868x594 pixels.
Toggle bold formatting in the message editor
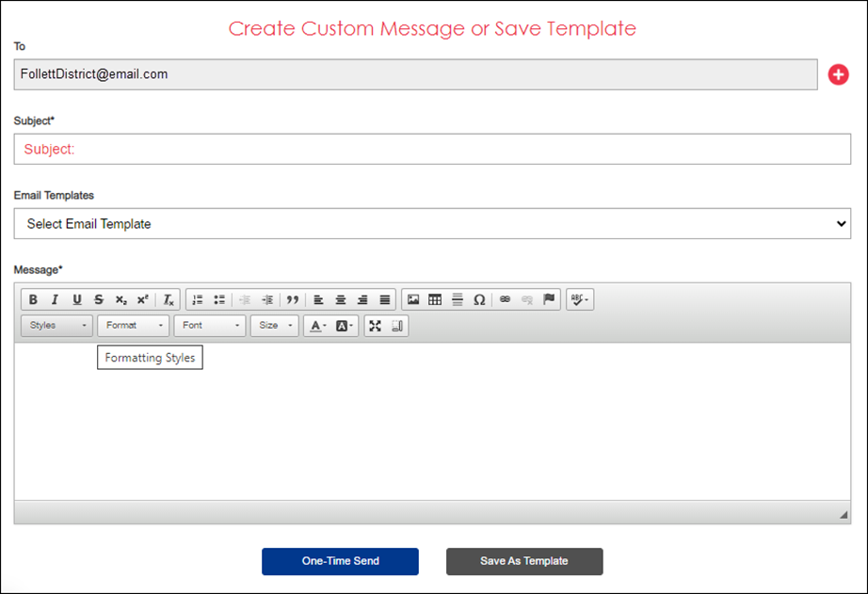click(33, 300)
